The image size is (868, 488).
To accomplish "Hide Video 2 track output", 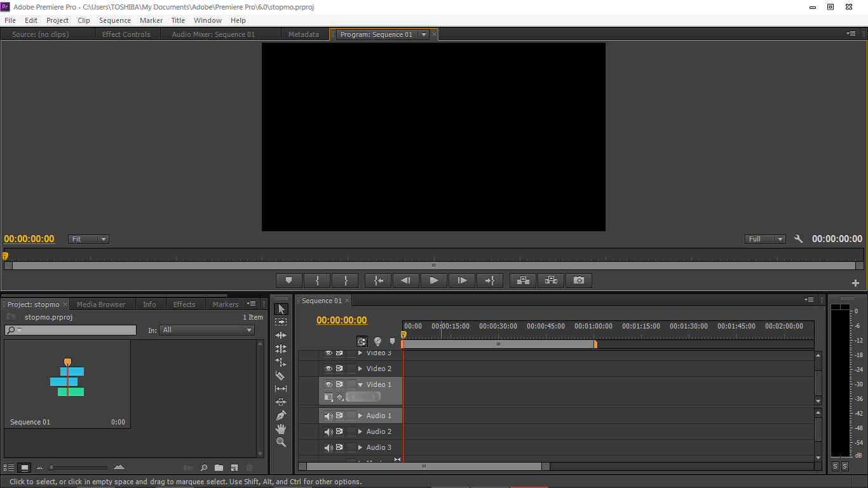I will click(329, 369).
